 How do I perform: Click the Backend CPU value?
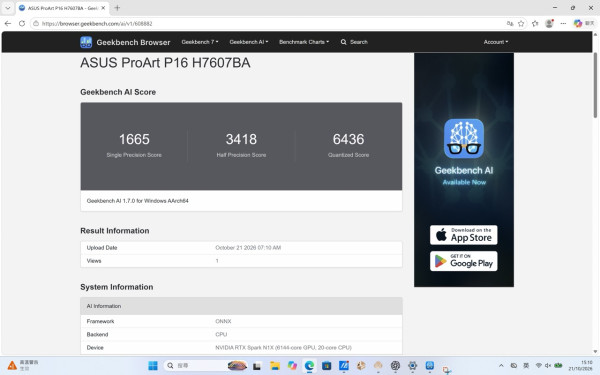pyautogui.click(x=221, y=334)
